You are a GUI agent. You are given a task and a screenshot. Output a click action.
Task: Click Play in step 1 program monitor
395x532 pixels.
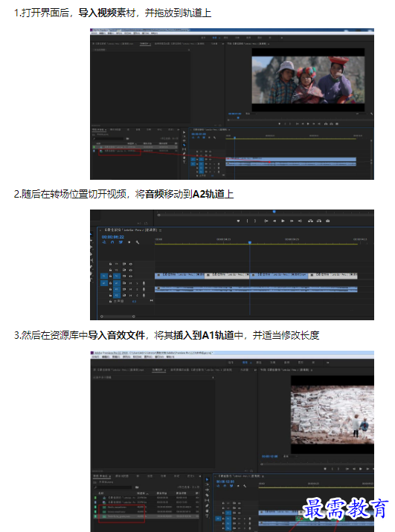[308, 124]
